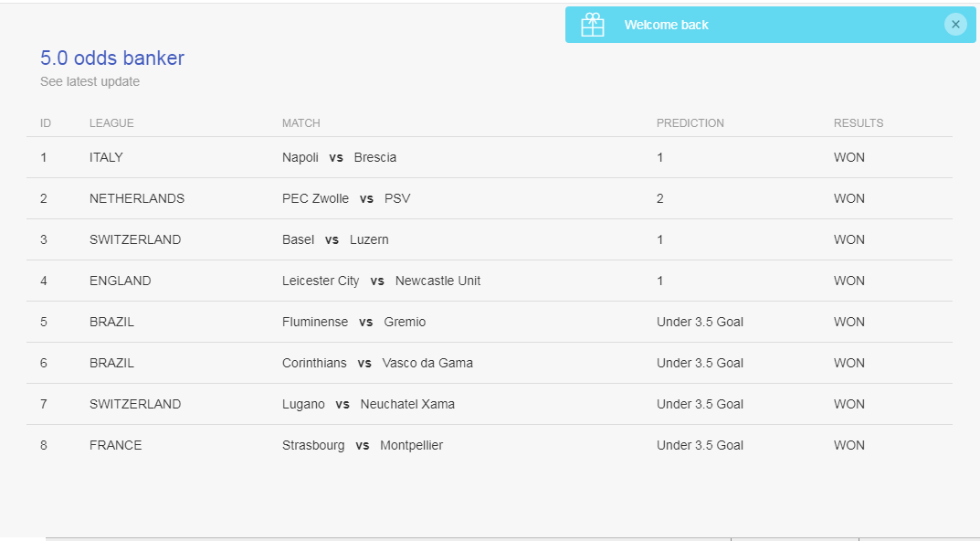This screenshot has width=980, height=541.
Task: Select the PREDICTION column header
Action: pyautogui.click(x=690, y=123)
